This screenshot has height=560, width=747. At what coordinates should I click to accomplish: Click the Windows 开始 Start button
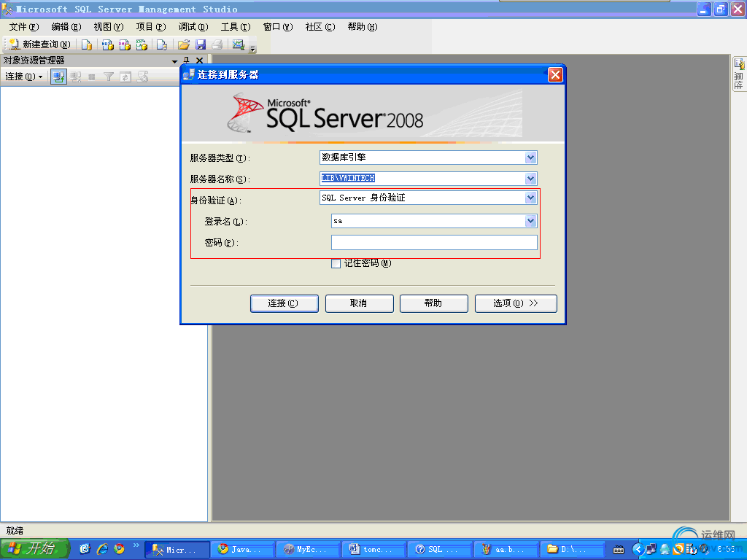pyautogui.click(x=35, y=549)
